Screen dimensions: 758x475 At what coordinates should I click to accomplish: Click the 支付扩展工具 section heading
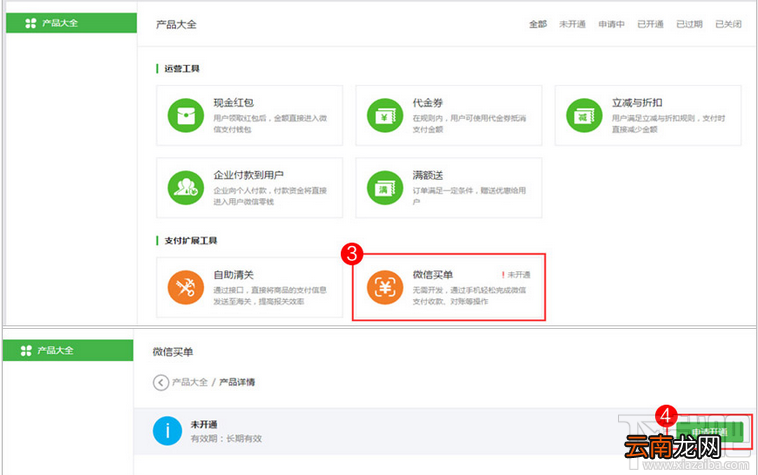(x=190, y=241)
